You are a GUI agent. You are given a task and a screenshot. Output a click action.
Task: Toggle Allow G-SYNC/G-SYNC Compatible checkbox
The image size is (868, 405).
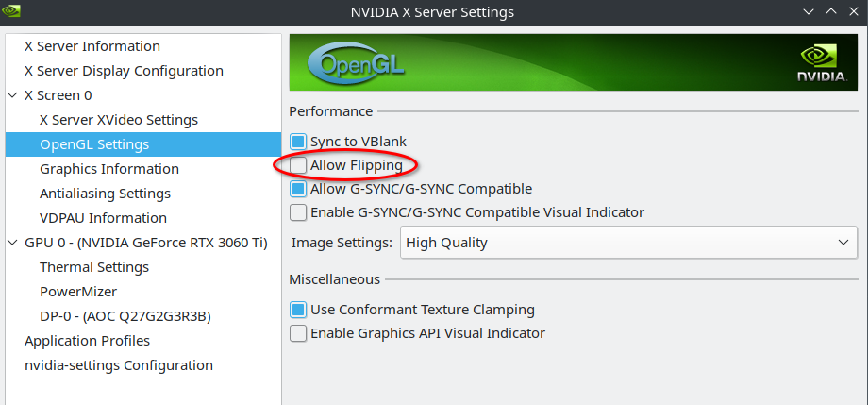click(x=298, y=190)
